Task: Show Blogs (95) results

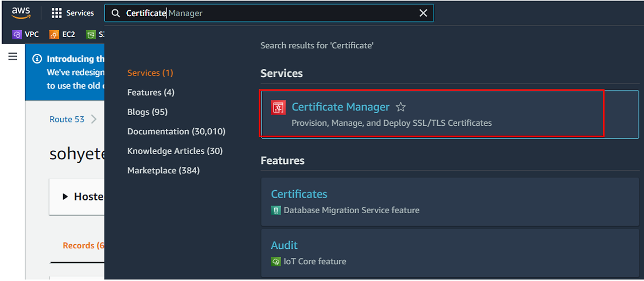Action: click(x=147, y=112)
